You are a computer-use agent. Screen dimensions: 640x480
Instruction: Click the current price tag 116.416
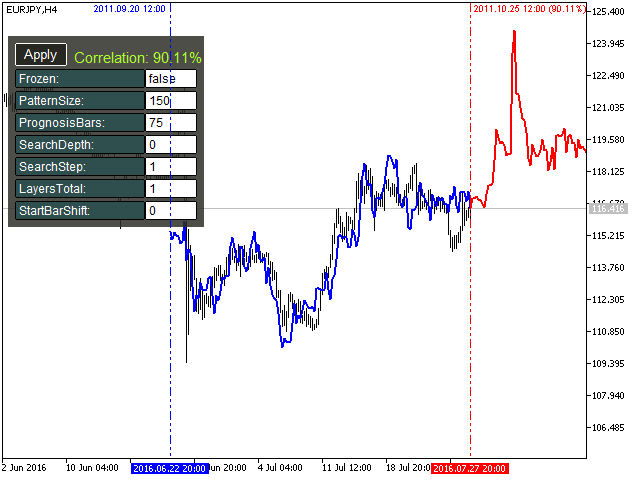(608, 209)
